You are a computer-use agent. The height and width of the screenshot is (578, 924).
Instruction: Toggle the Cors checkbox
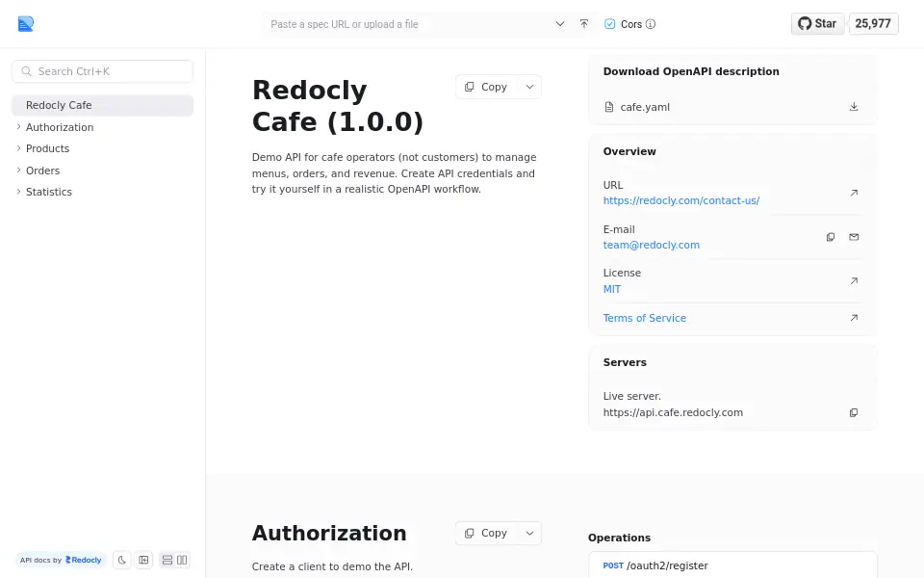point(610,24)
